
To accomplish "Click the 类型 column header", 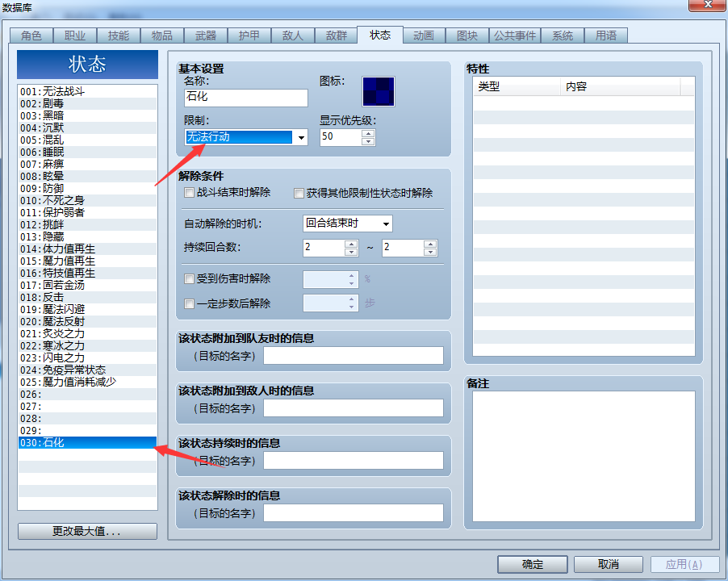I will 517,87.
